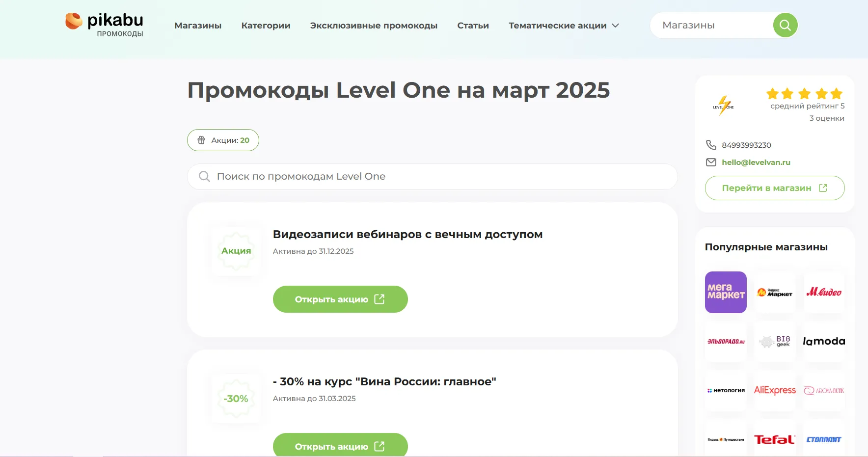Open the Столплит store logo
868x457 pixels.
(824, 439)
